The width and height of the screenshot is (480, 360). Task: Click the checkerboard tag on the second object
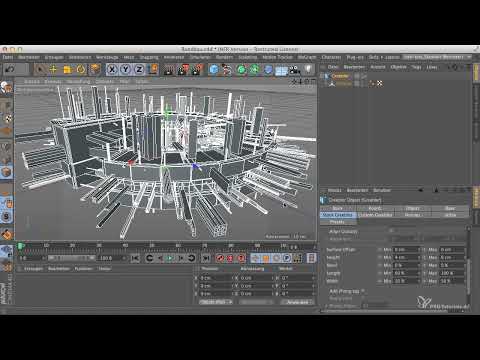coord(379,84)
